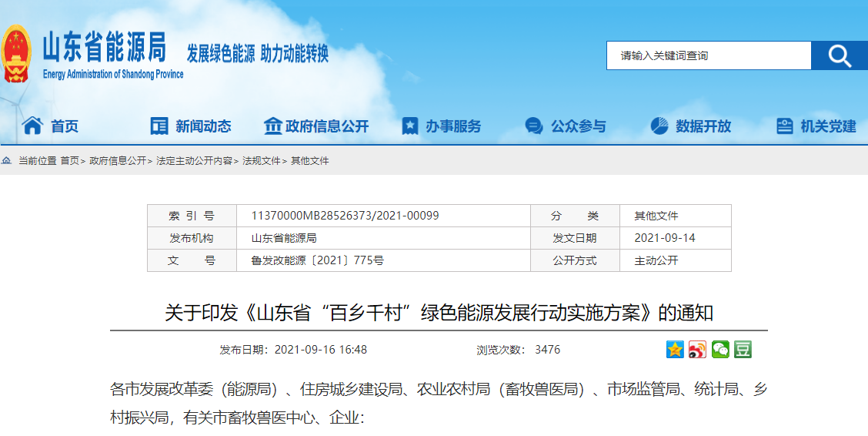Screen dimensions: 868x436
Task: Share to QQ Zone via yellow star icon
Action: 675,350
